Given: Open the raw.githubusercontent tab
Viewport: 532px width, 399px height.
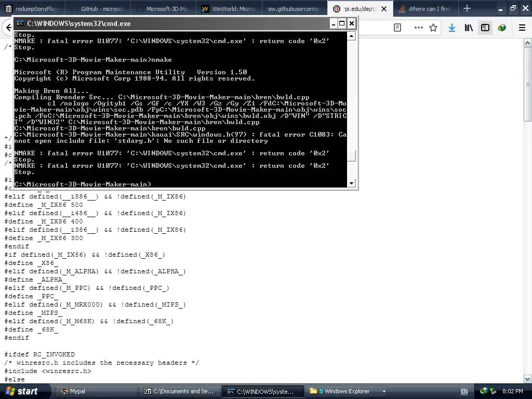Looking at the screenshot, I should 295,8.
